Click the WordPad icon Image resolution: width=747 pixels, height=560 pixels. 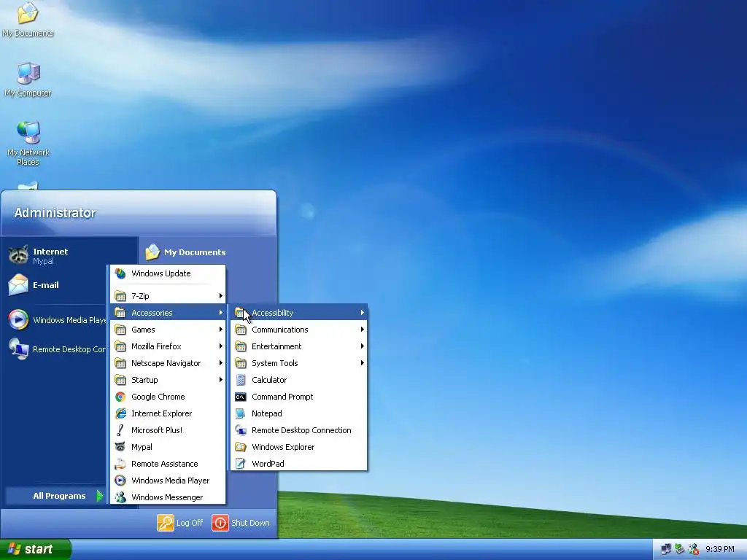pyautogui.click(x=241, y=463)
